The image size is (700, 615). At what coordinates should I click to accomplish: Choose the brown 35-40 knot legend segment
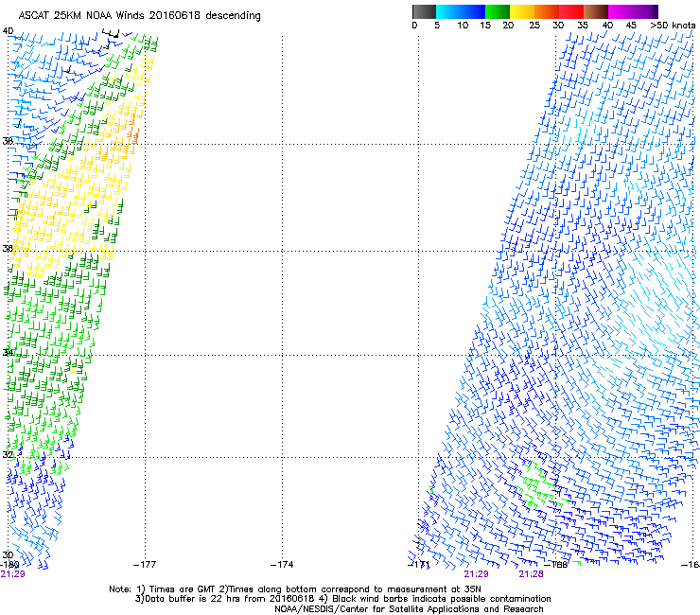[x=596, y=11]
